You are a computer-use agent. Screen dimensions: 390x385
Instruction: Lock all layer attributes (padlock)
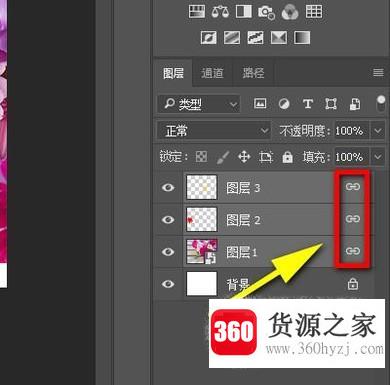287,157
